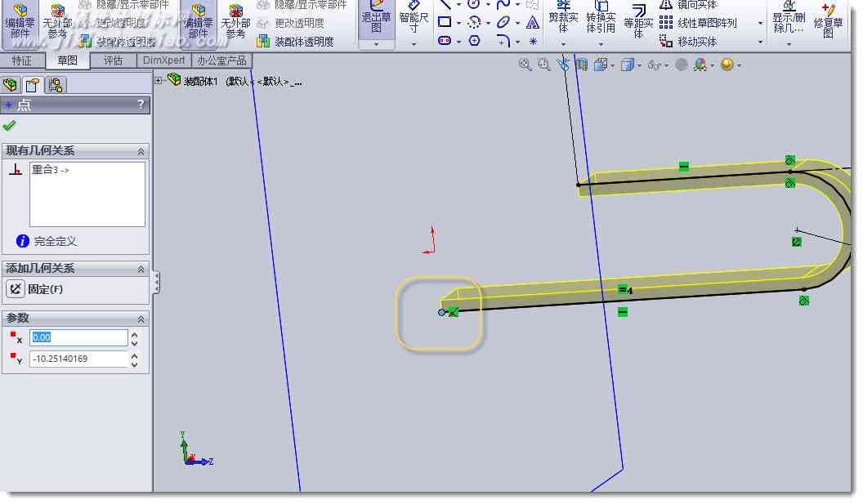This screenshot has height=504, width=863.
Task: Click the Apply Scene icon
Action: [700, 65]
